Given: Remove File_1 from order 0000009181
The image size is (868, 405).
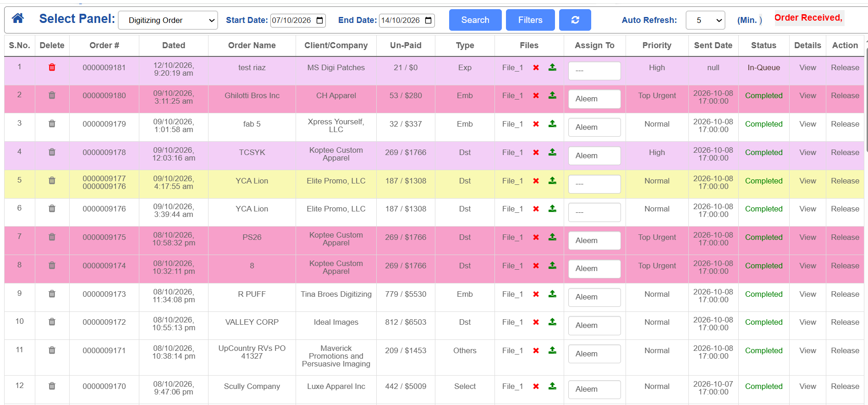Looking at the screenshot, I should point(536,67).
